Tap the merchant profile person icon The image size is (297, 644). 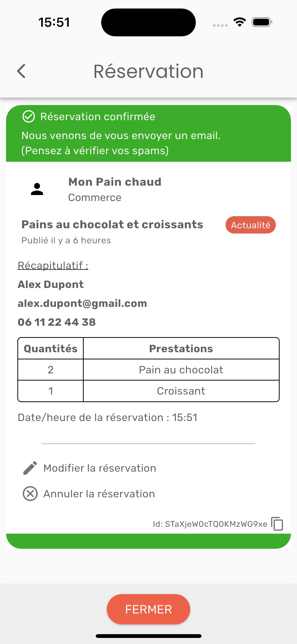click(x=37, y=189)
